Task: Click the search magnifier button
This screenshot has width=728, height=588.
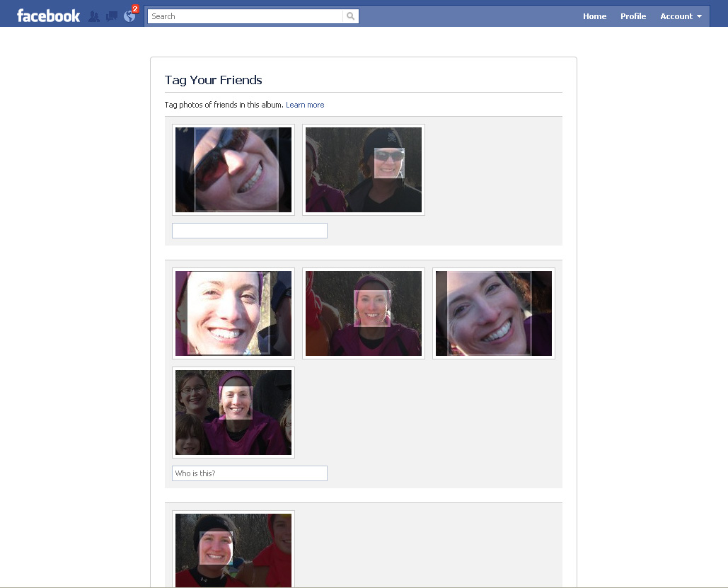Action: click(350, 16)
